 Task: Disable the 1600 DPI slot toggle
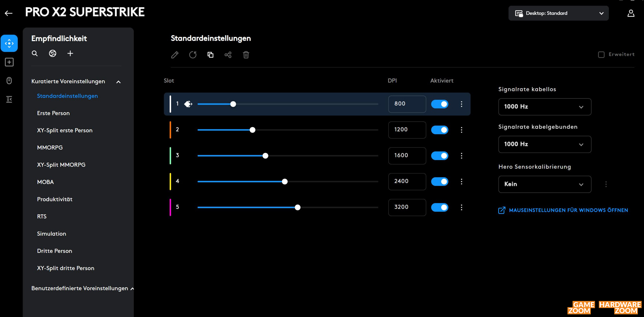440,156
